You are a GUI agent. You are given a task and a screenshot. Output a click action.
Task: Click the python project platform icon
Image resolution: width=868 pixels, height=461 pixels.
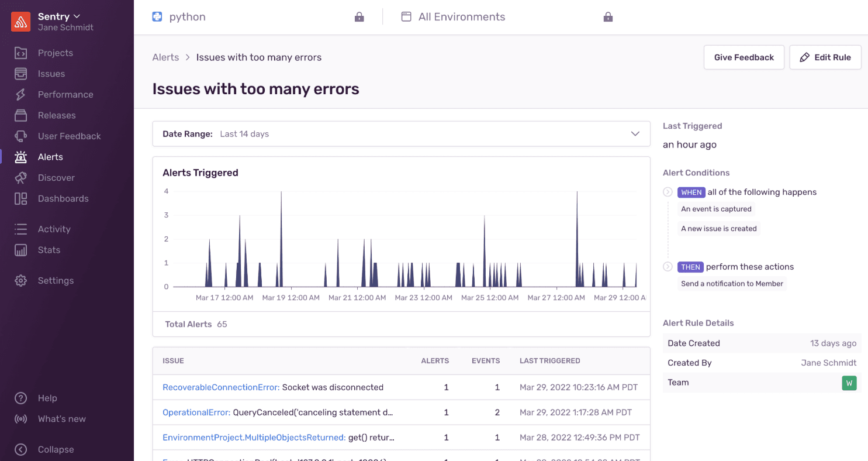157,16
